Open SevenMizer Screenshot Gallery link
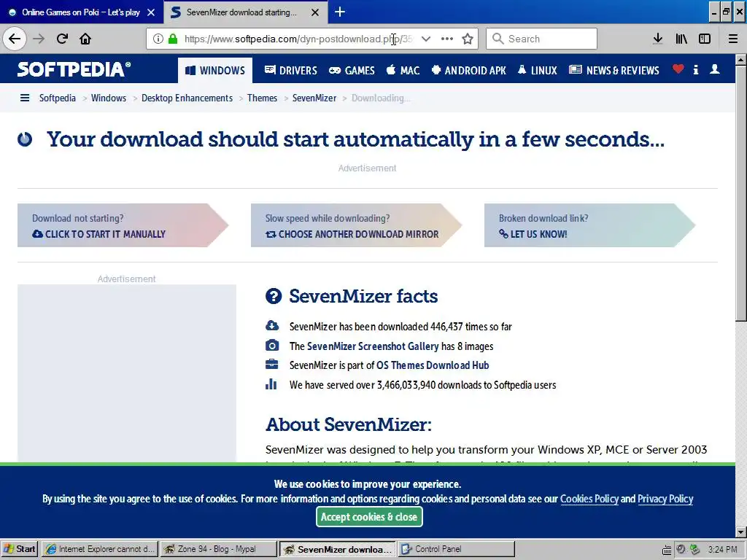747x560 pixels. pos(373,346)
